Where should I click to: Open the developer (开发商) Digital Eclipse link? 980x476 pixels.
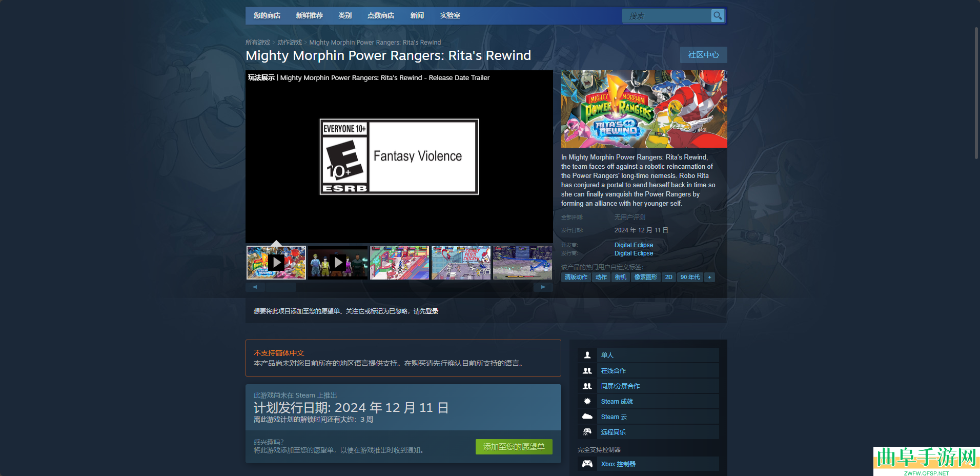634,245
